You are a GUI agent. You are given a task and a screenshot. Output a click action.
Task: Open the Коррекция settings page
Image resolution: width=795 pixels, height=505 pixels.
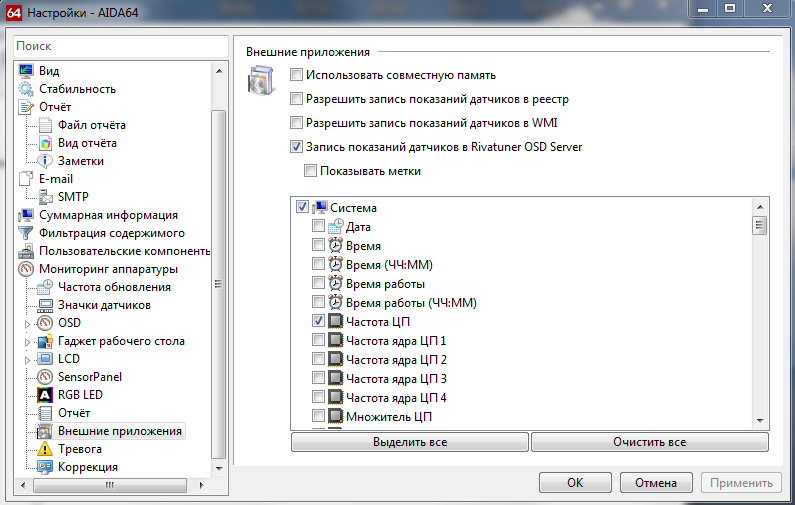88,467
